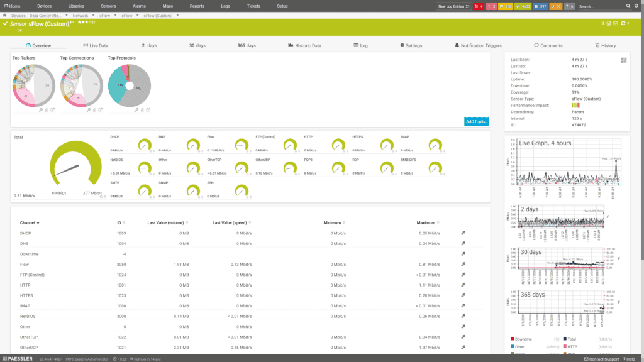This screenshot has width=644, height=362.
Task: Open Top Talkers toplist in new window
Action: click(53, 110)
